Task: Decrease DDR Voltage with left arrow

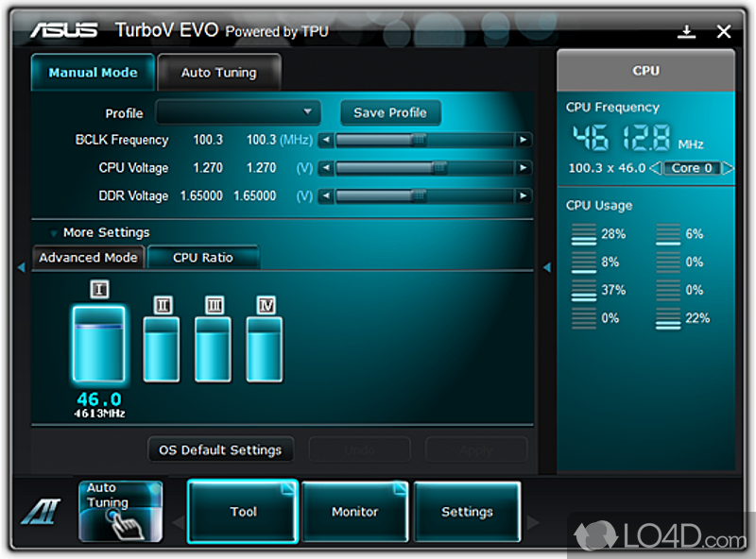Action: coord(326,195)
